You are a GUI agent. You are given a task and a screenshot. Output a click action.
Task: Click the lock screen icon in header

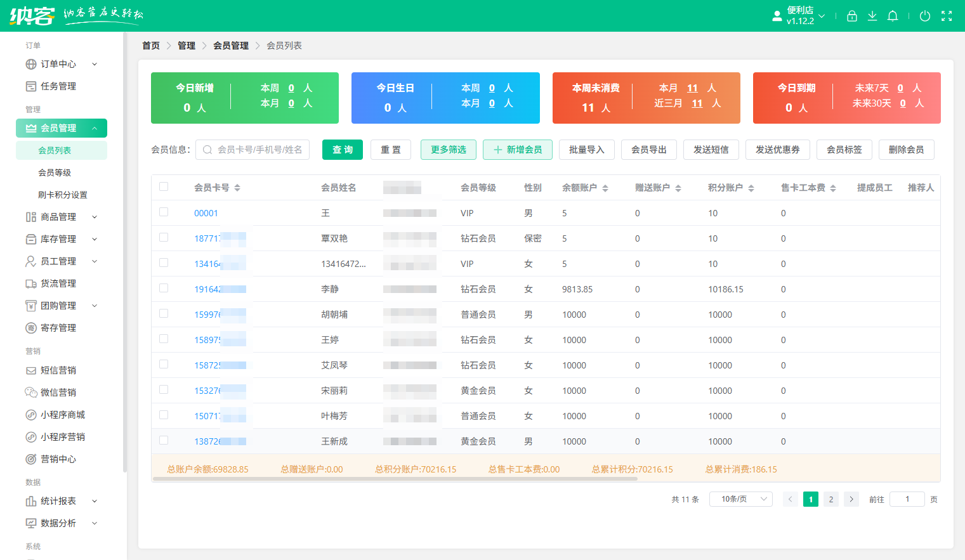(851, 16)
